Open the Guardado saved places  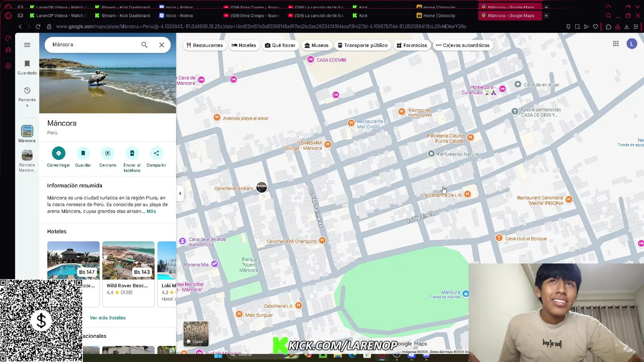coord(27,67)
